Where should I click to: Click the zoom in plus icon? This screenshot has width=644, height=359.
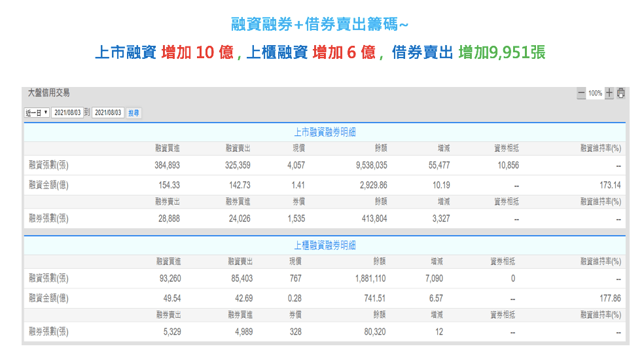609,94
